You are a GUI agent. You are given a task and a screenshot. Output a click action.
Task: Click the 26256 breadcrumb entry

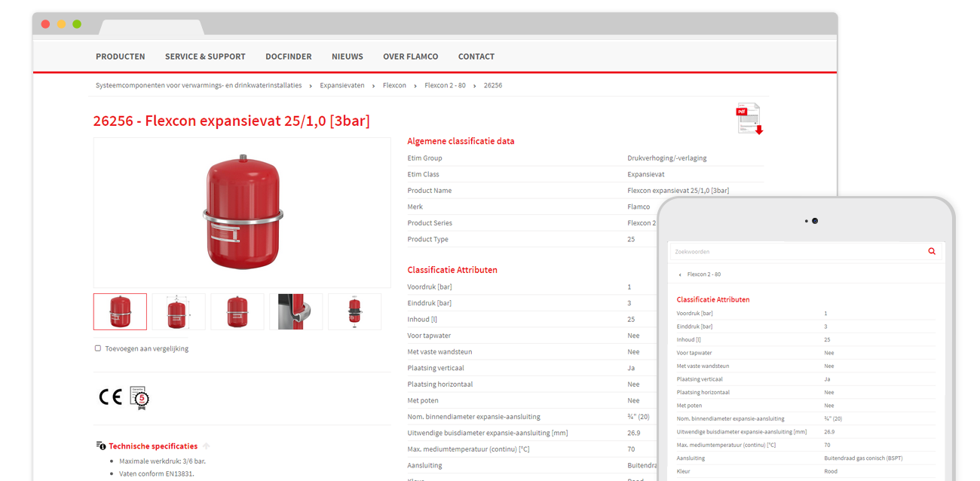(493, 85)
